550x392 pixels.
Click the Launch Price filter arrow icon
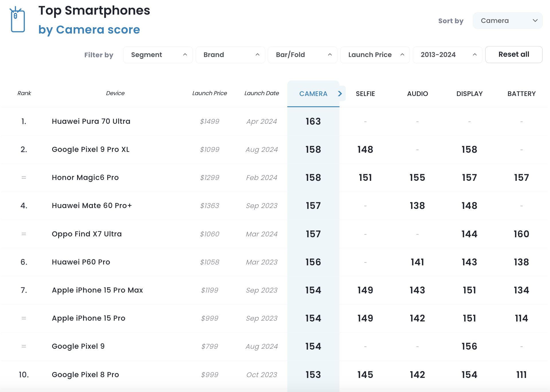coord(402,54)
